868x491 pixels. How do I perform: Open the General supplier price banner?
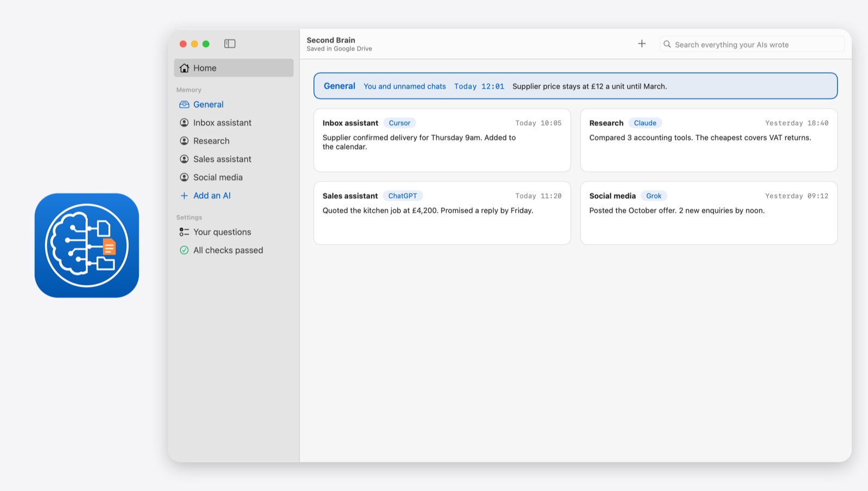pyautogui.click(x=576, y=86)
